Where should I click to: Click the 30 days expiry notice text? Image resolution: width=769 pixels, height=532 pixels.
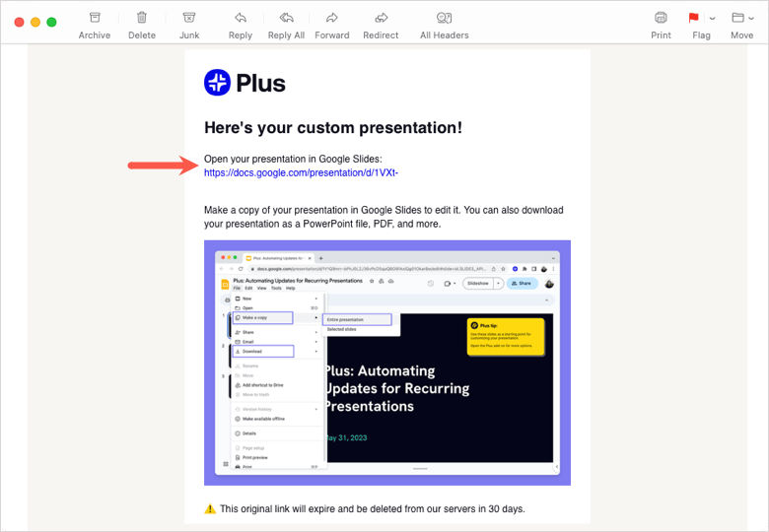373,509
